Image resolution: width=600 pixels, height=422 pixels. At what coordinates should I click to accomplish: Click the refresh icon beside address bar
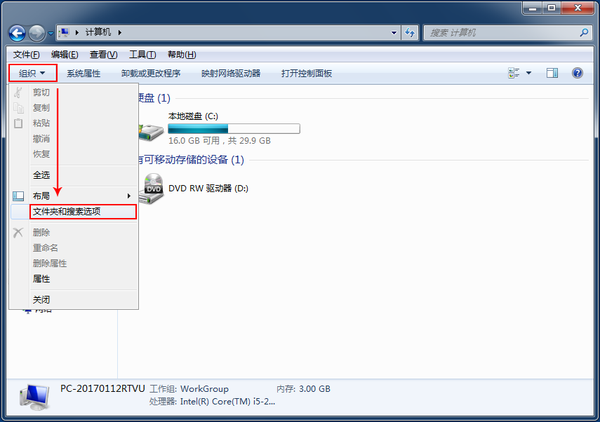coord(410,33)
